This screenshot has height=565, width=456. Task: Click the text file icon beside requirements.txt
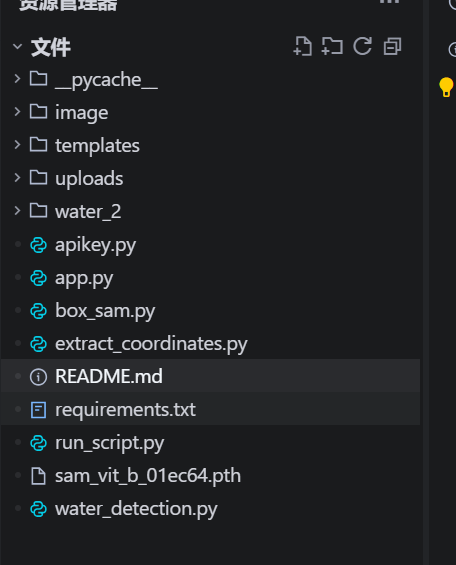click(x=38, y=410)
